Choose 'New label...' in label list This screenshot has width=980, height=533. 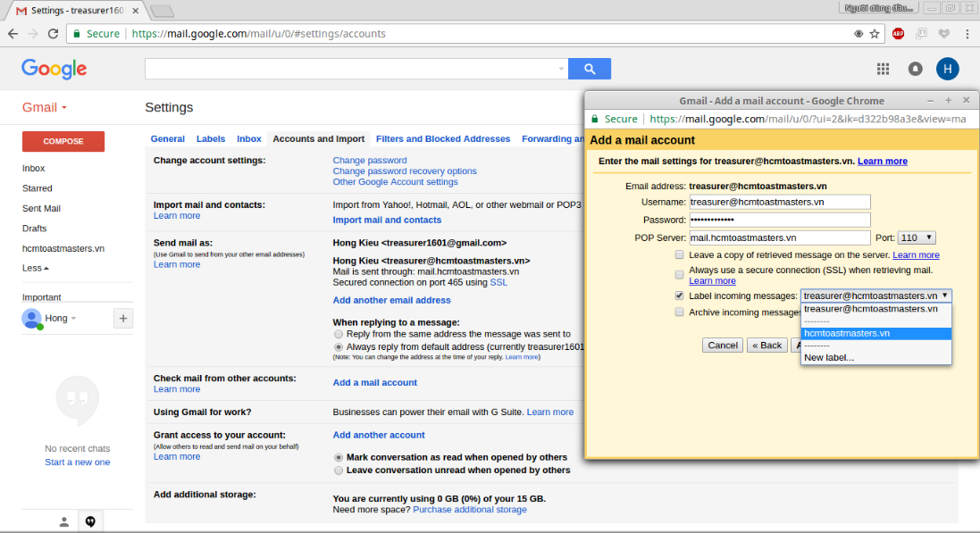(x=876, y=357)
